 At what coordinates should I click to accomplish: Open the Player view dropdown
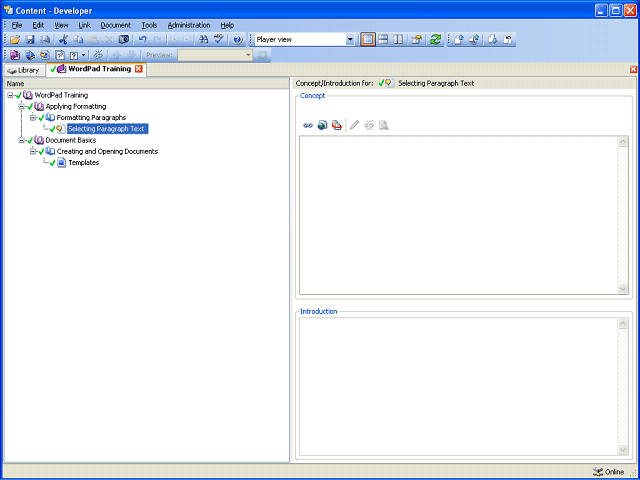[350, 40]
